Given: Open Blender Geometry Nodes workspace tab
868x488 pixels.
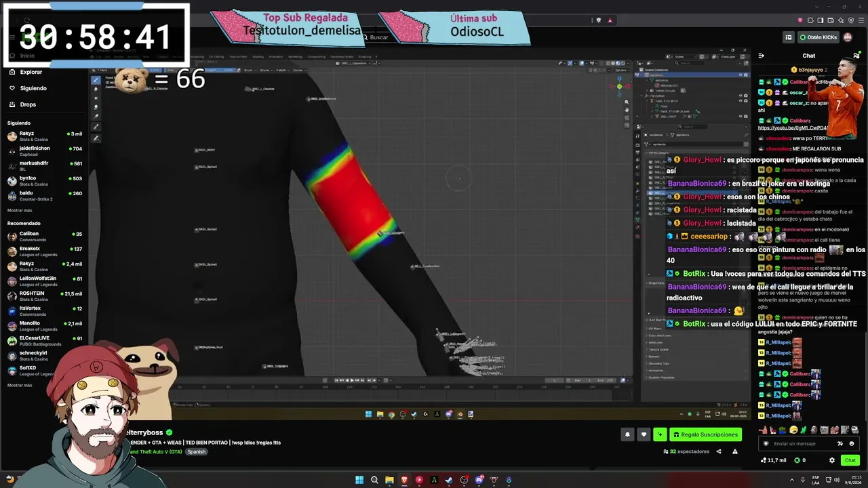Looking at the screenshot, I should pos(342,57).
